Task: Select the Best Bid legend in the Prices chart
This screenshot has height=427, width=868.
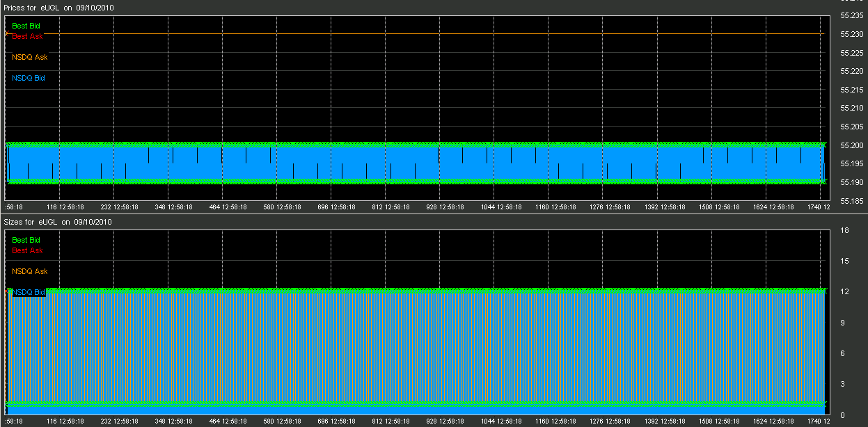Action: (x=26, y=26)
